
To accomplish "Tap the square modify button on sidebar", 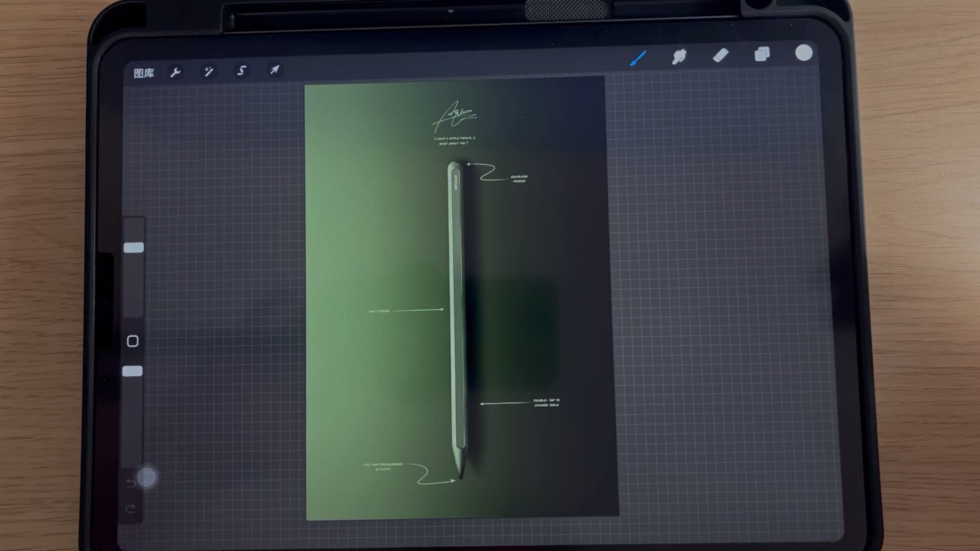I will point(133,341).
